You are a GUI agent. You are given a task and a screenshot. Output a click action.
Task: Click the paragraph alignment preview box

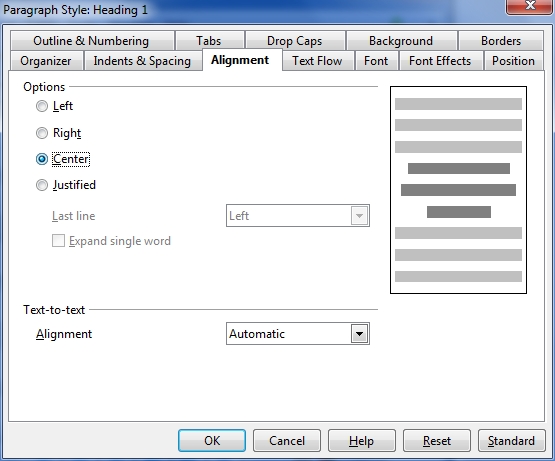coord(458,190)
